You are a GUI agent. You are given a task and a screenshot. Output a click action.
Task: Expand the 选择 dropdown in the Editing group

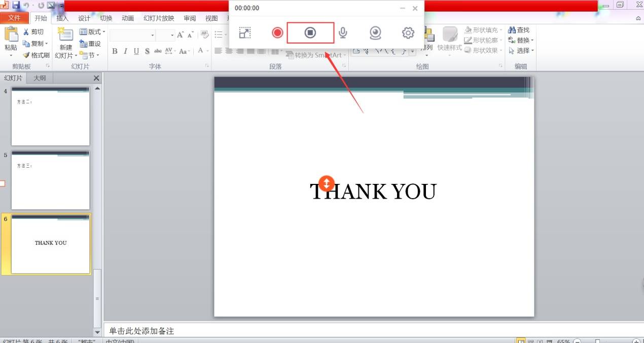[521, 51]
